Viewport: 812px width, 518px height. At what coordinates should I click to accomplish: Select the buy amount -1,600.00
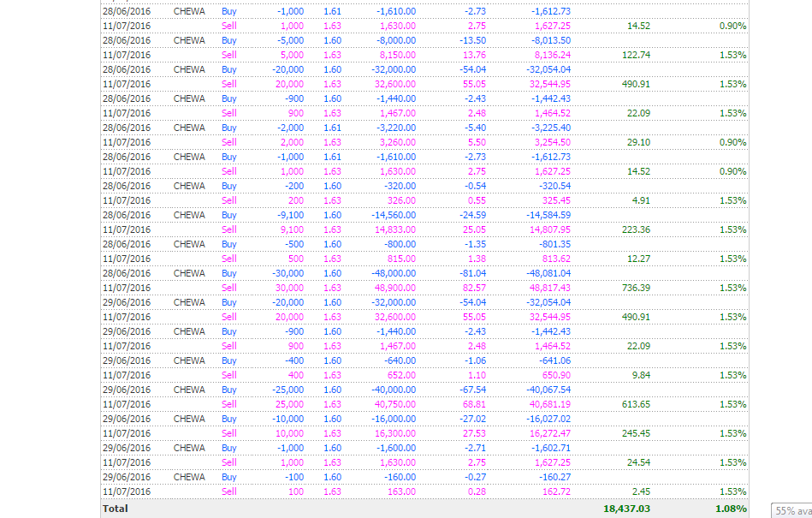(395, 447)
